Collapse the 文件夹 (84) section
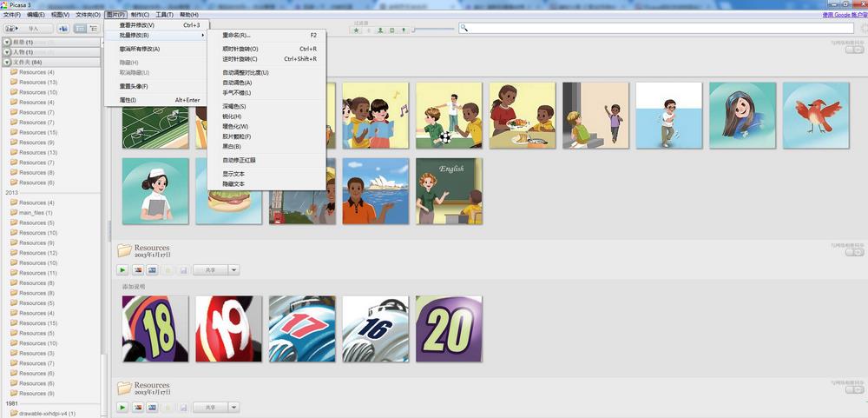The height and width of the screenshot is (418, 868). pyautogui.click(x=7, y=63)
